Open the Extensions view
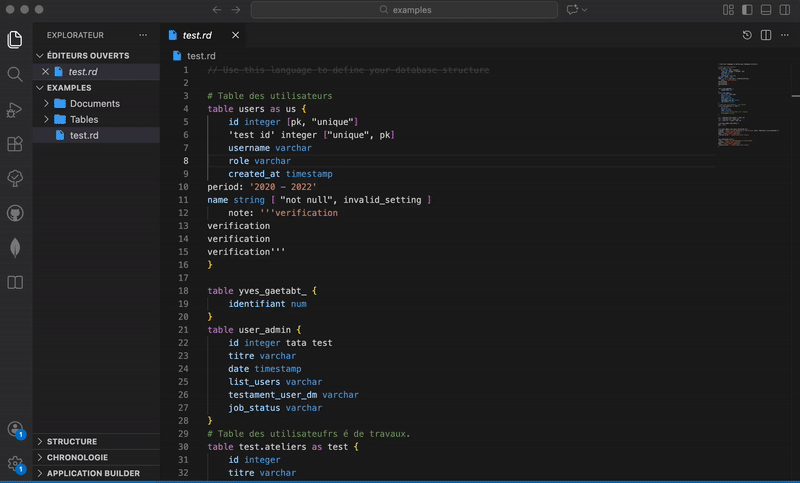 (15, 143)
